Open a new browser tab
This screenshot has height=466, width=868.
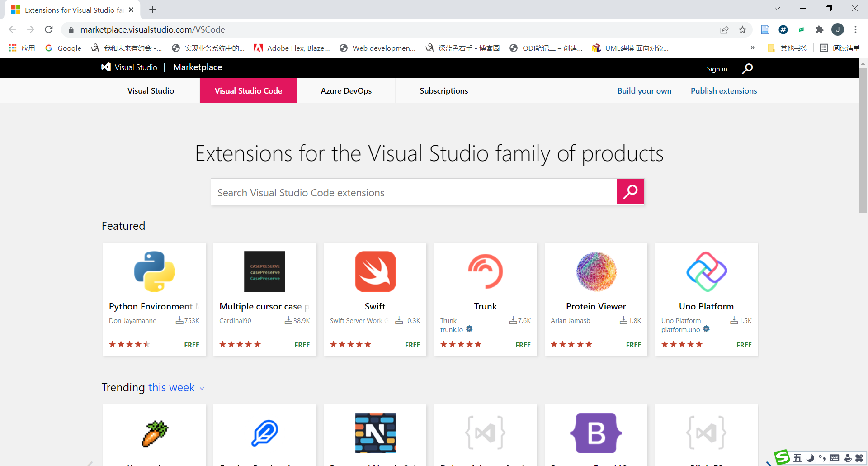pyautogui.click(x=153, y=10)
